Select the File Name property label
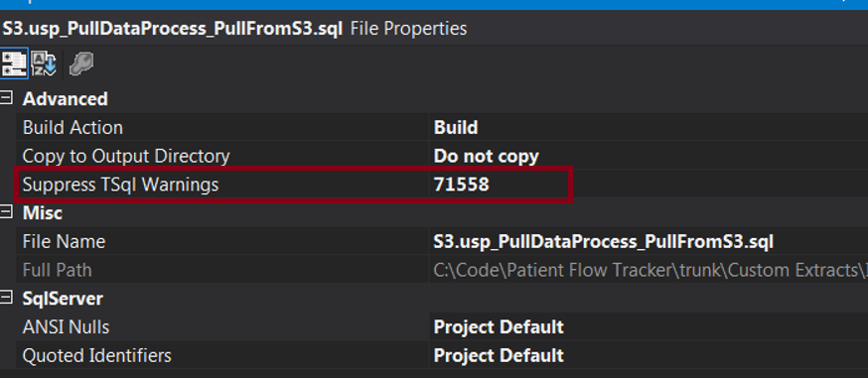This screenshot has width=868, height=378. (64, 241)
